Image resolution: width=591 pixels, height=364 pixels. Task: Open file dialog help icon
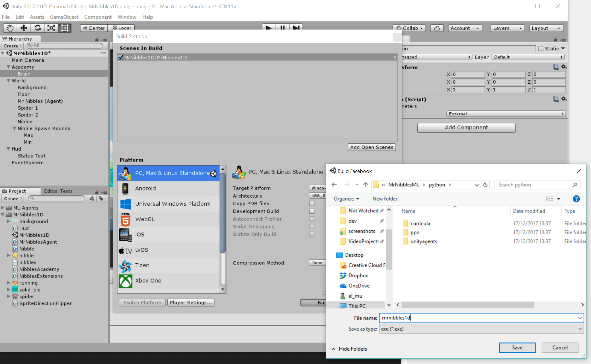point(576,199)
